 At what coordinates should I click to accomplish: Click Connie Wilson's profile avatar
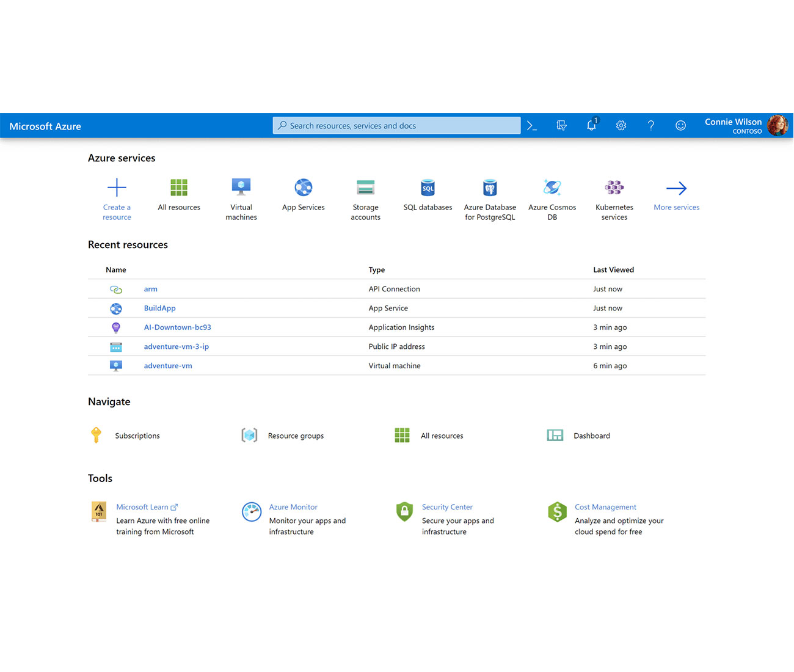778,125
